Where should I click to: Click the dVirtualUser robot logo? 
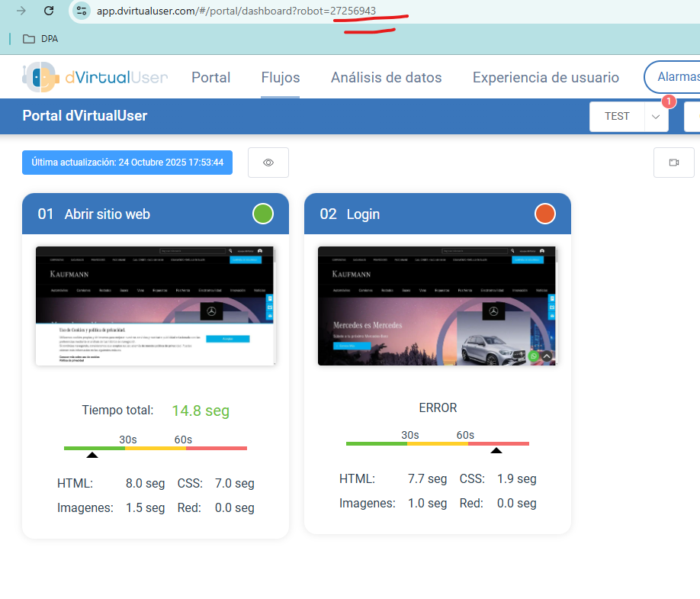40,77
